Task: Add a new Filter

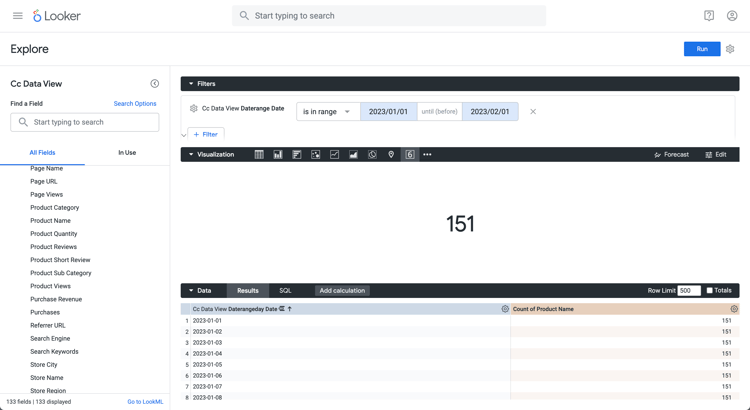Action: (x=206, y=134)
